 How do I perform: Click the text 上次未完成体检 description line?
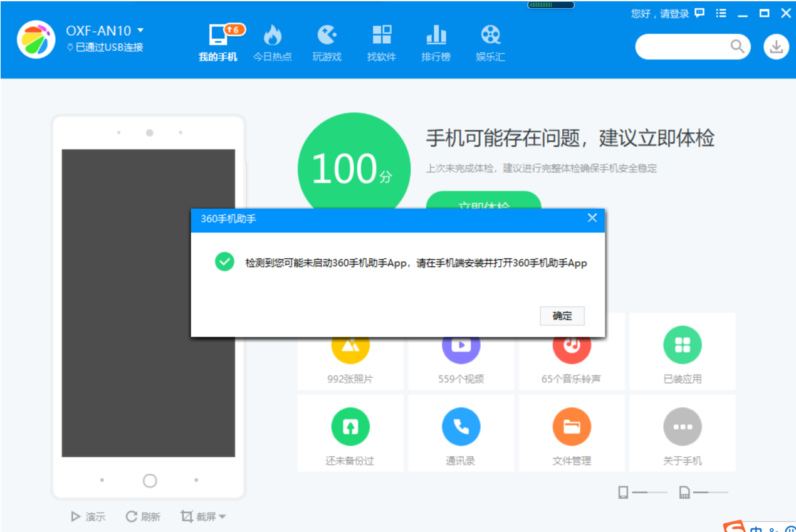point(542,169)
